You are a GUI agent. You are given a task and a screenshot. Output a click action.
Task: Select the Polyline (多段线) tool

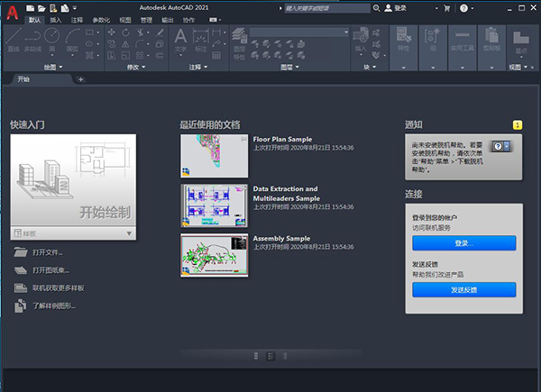click(33, 40)
